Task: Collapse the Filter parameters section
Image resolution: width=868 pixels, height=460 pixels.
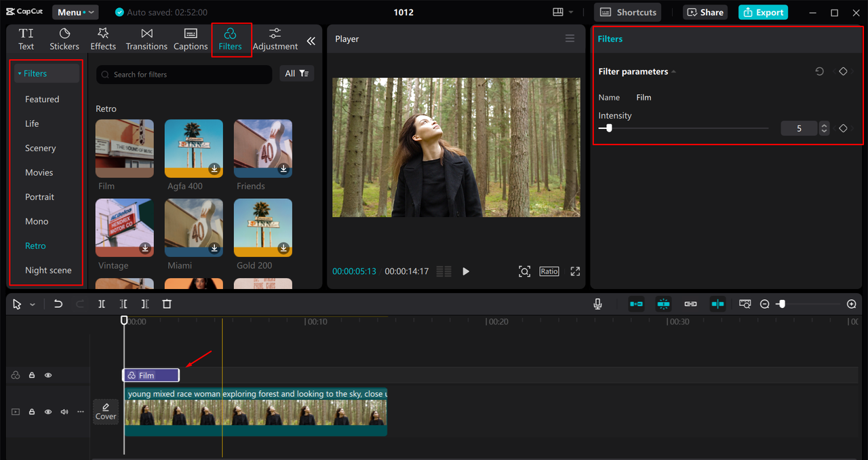Action: tap(673, 72)
